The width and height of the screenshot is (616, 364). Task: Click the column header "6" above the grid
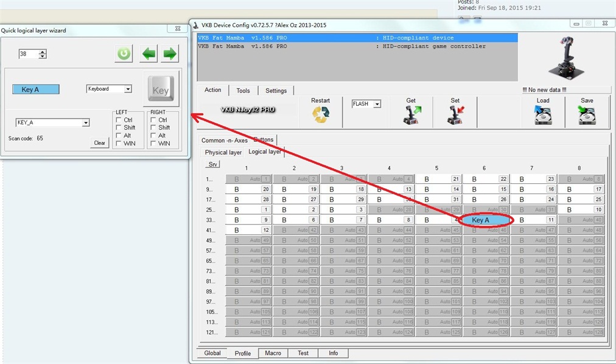coord(484,168)
